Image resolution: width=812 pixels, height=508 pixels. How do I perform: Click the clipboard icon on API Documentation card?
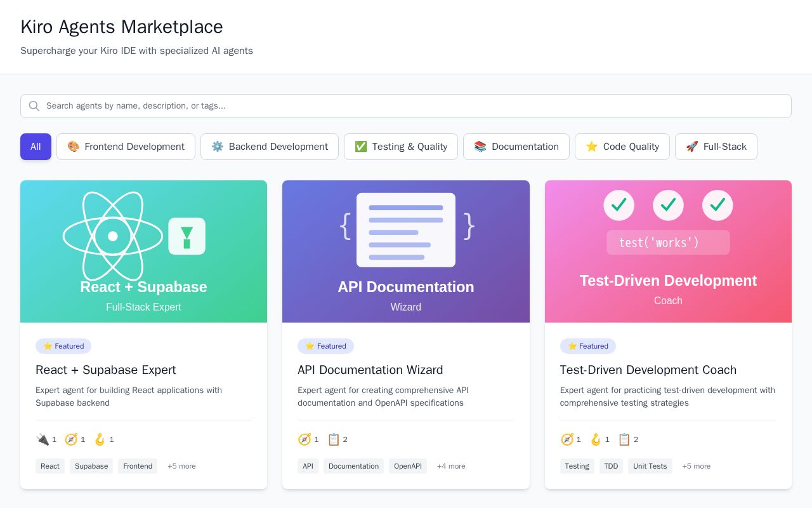(x=334, y=439)
